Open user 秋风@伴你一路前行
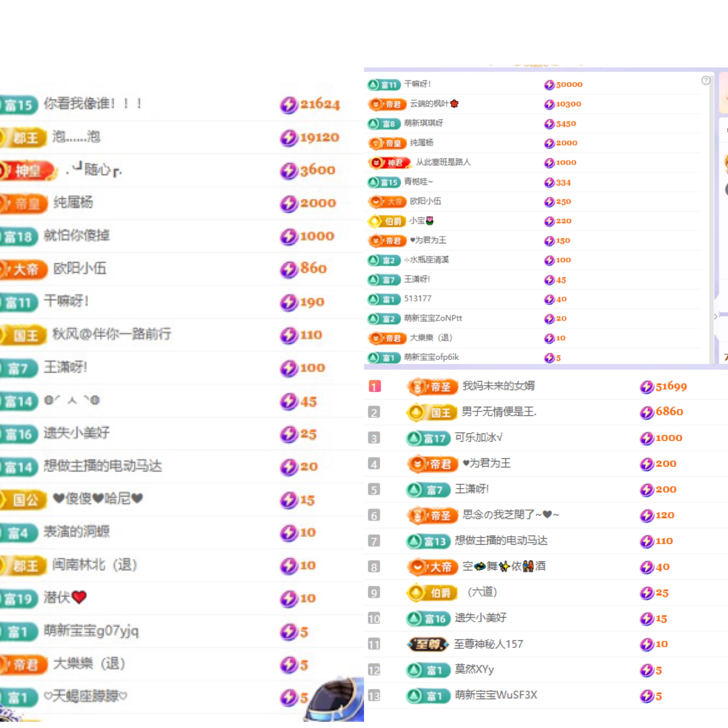This screenshot has height=728, width=728. tap(112, 334)
